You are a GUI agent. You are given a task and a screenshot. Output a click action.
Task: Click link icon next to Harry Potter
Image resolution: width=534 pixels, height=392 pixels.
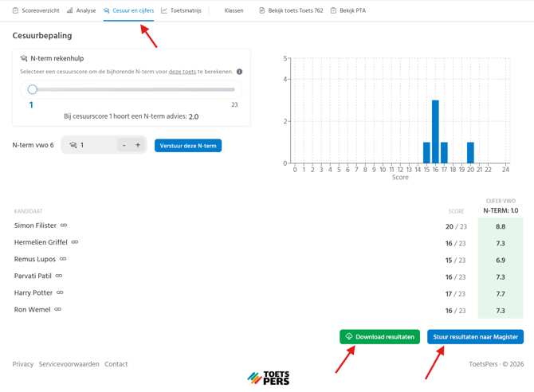pyautogui.click(x=60, y=292)
